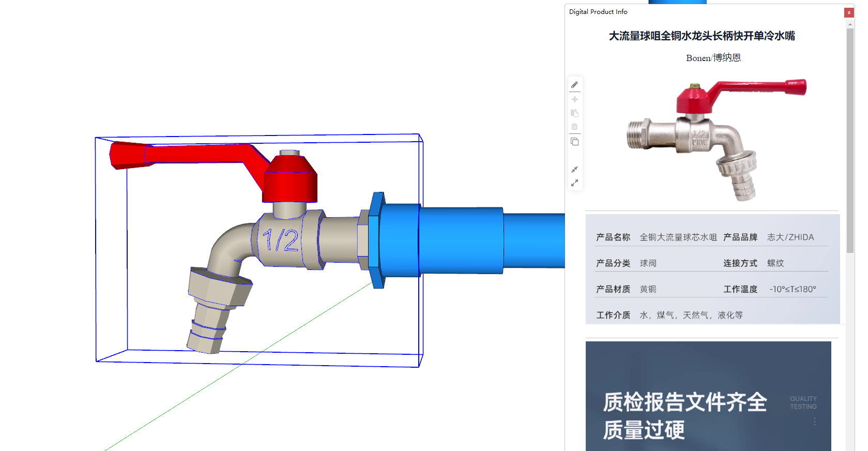The image size is (868, 451).
Task: Click the overlapping squares copy icon
Action: pyautogui.click(x=574, y=142)
